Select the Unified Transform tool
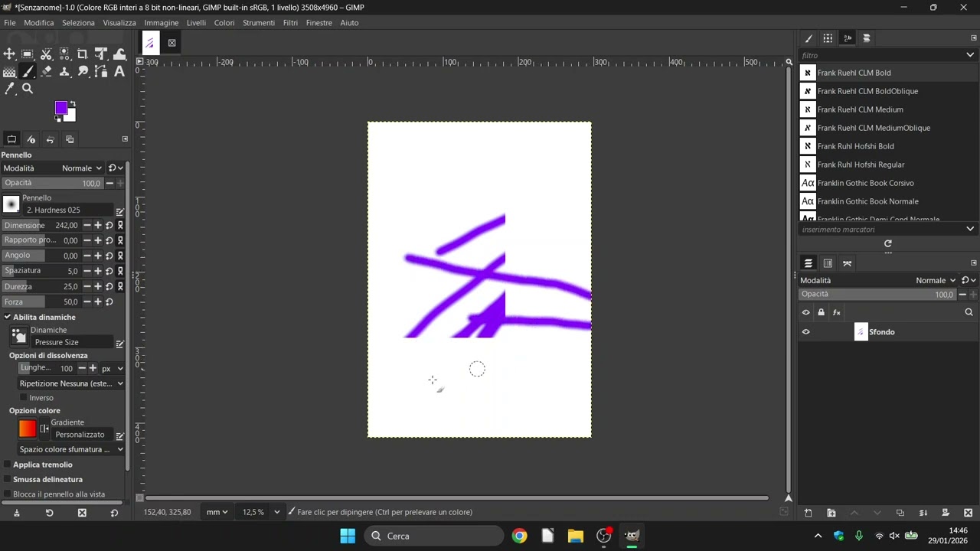This screenshot has height=551, width=980. click(101, 54)
